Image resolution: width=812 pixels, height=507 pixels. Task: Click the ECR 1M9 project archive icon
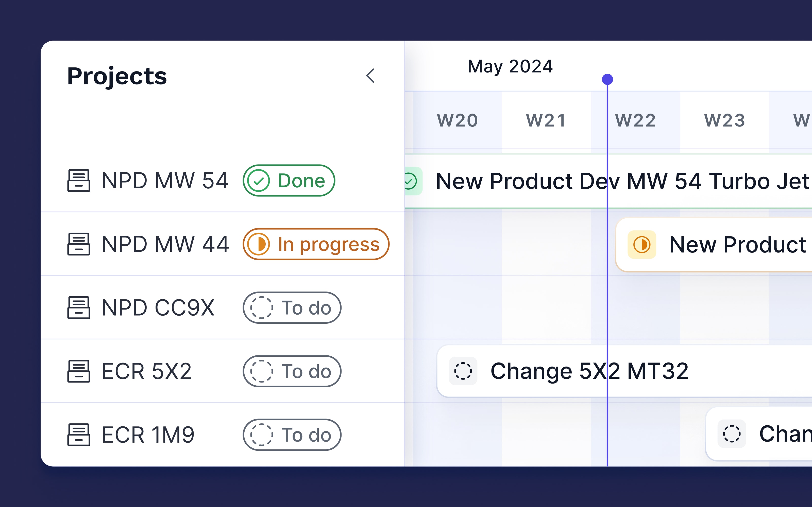coord(78,434)
